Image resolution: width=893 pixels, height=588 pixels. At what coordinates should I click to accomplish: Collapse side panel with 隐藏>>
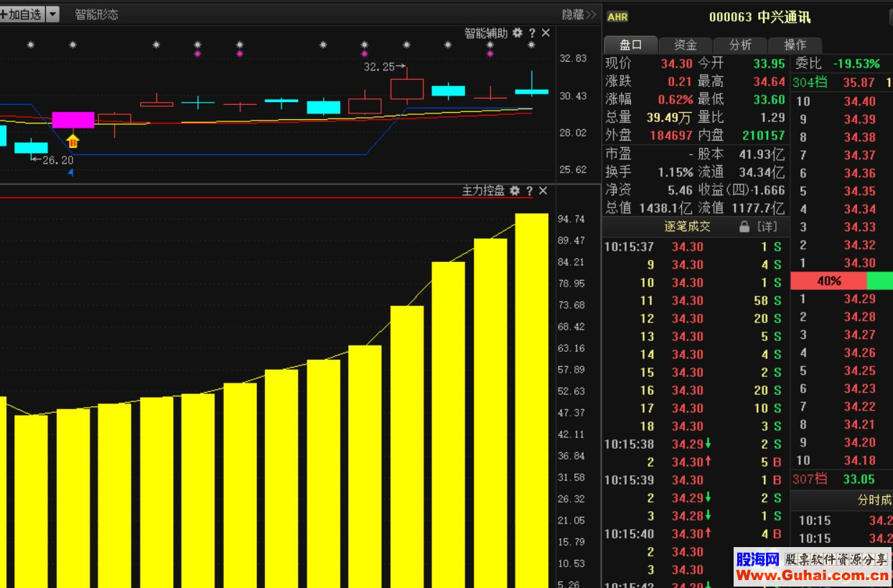point(579,14)
